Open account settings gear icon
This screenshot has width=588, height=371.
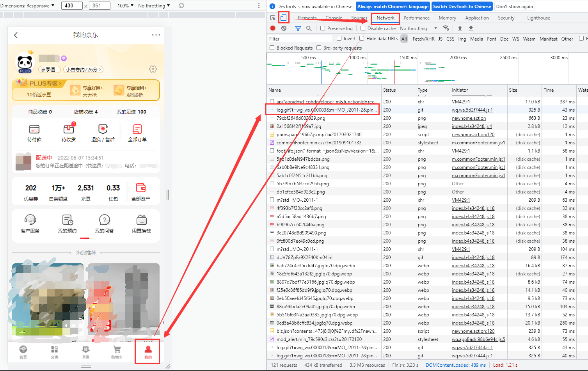[153, 69]
